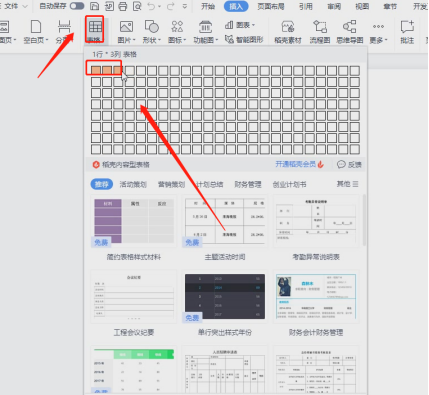Open the 计划总结 template category
The image size is (429, 395).
click(x=210, y=184)
